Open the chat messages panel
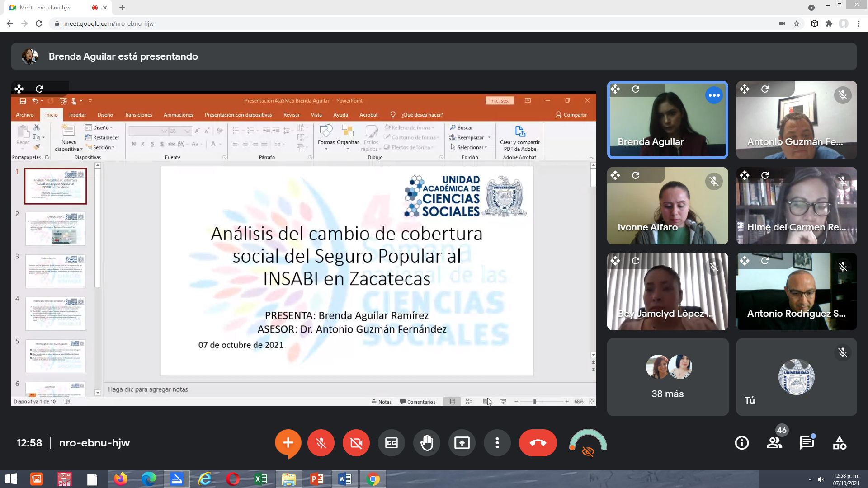Screen dimensions: 868x488 [807, 443]
